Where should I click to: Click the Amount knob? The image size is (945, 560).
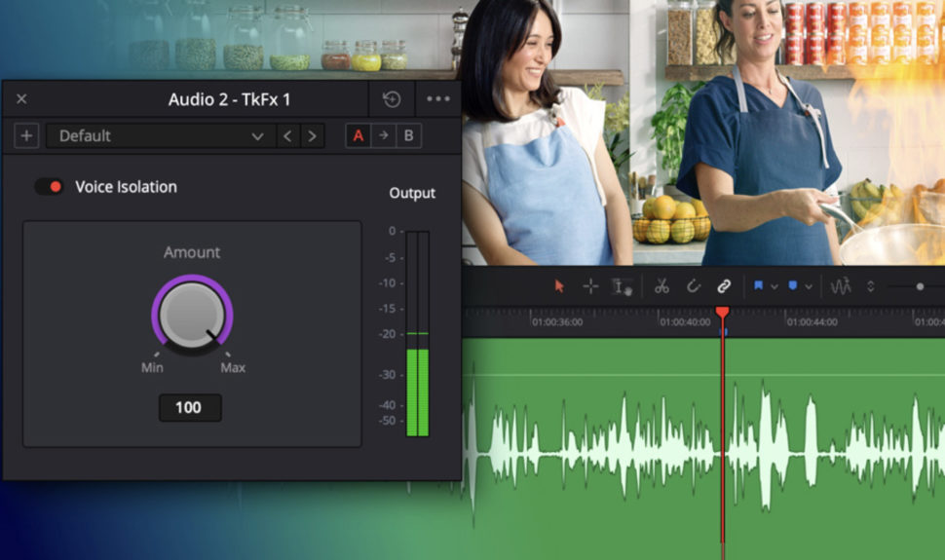coord(192,316)
